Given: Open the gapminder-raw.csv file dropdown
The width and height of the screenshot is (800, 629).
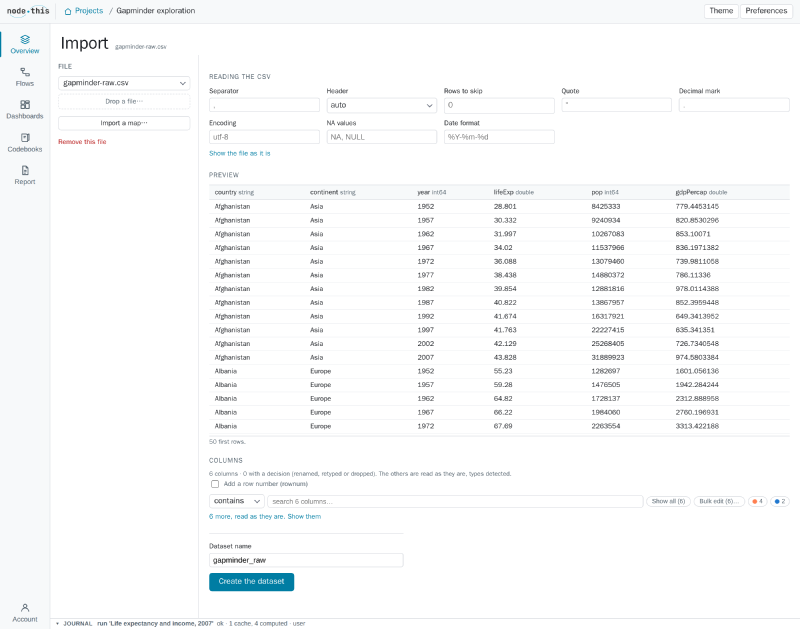Looking at the screenshot, I should [124, 83].
